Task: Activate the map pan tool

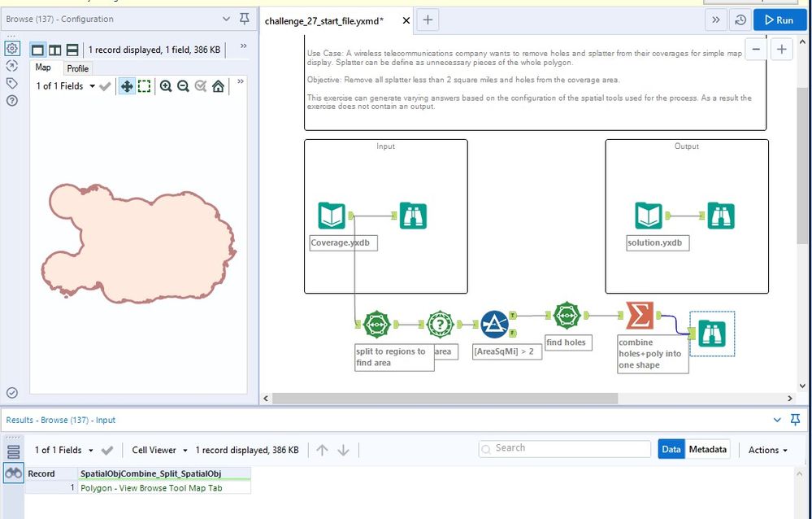Action: pos(126,86)
